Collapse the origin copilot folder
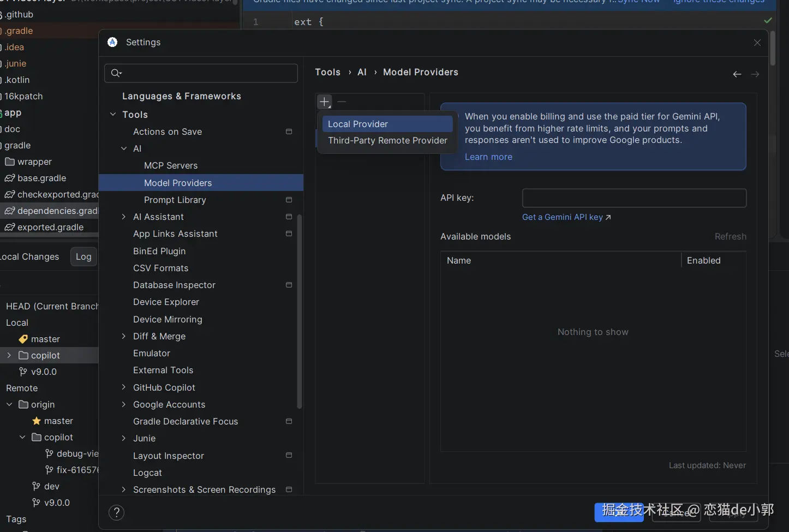This screenshot has height=532, width=789. point(22,437)
